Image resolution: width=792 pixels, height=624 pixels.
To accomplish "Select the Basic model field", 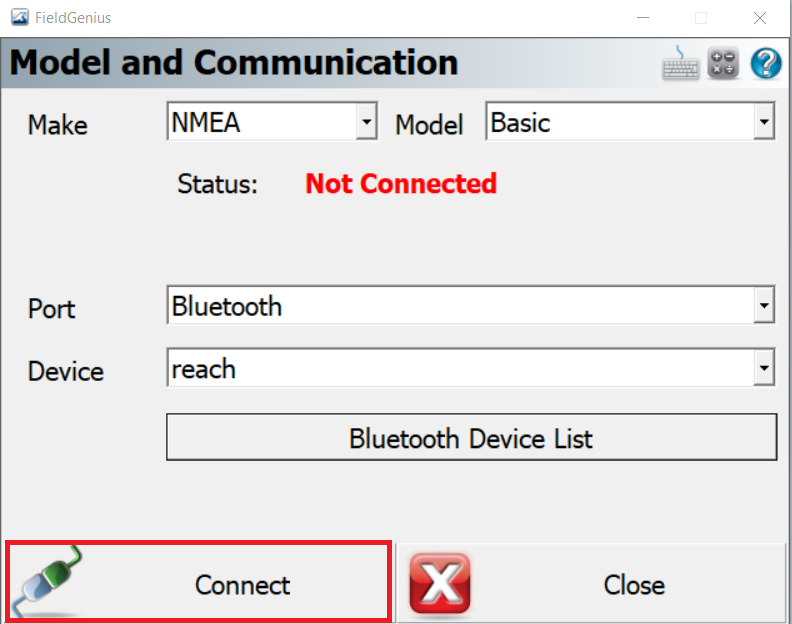I will (630, 121).
